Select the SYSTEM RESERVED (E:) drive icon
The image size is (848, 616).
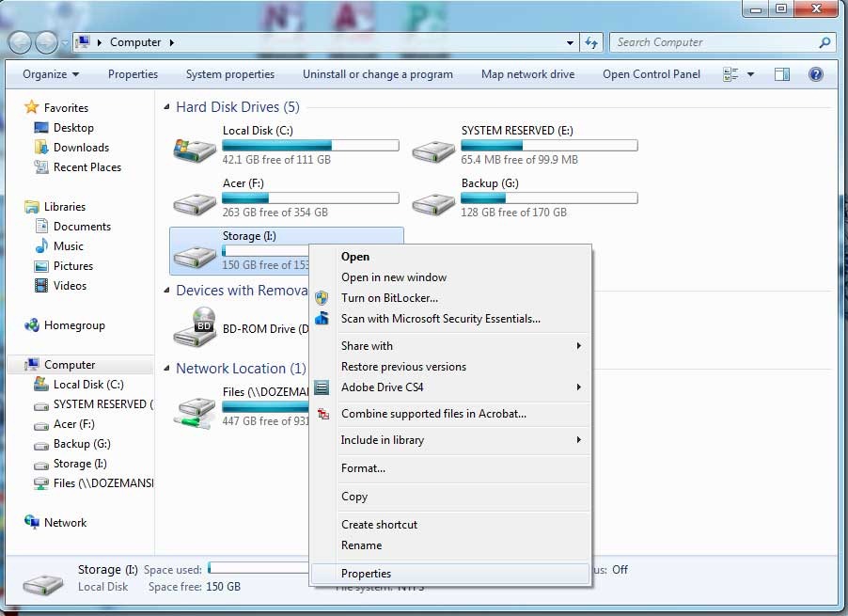pyautogui.click(x=433, y=150)
